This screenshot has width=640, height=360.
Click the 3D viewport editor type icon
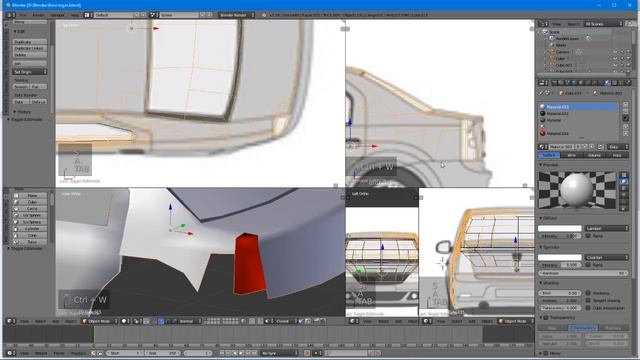tap(11, 321)
